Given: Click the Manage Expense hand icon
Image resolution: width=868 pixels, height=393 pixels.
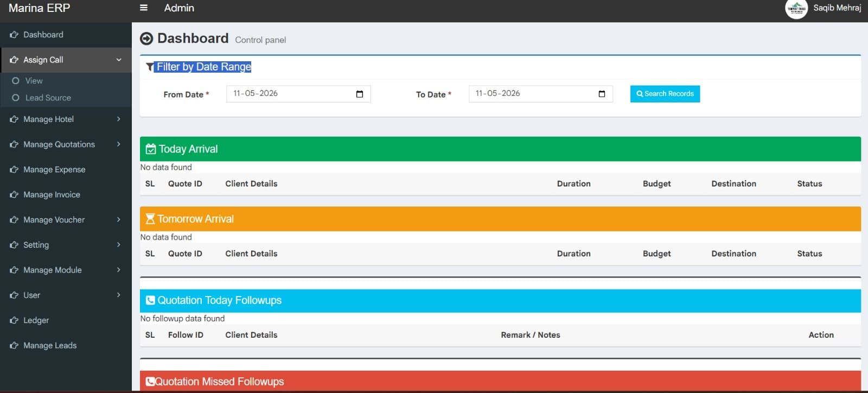Looking at the screenshot, I should pos(14,170).
